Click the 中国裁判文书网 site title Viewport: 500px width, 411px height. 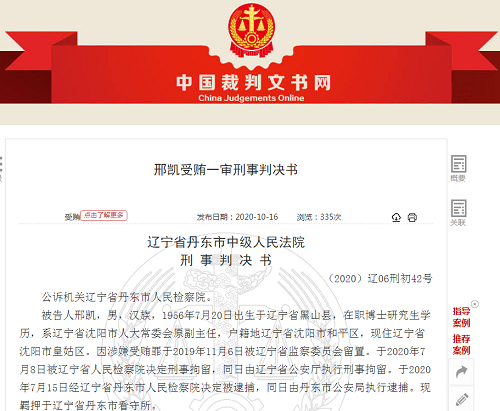pos(253,83)
